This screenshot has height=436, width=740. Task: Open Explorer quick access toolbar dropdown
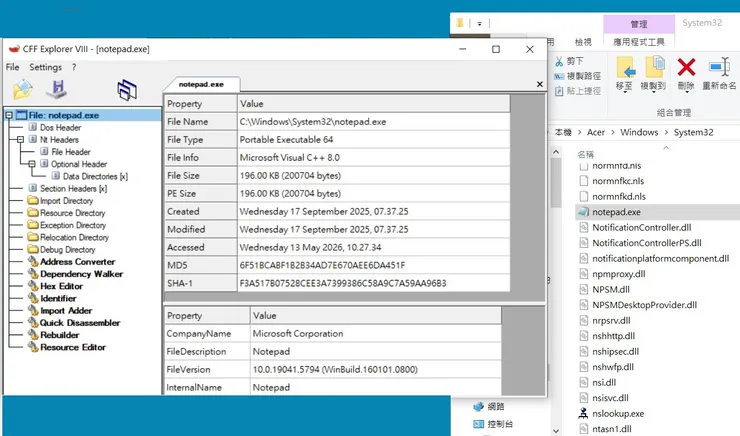point(479,23)
